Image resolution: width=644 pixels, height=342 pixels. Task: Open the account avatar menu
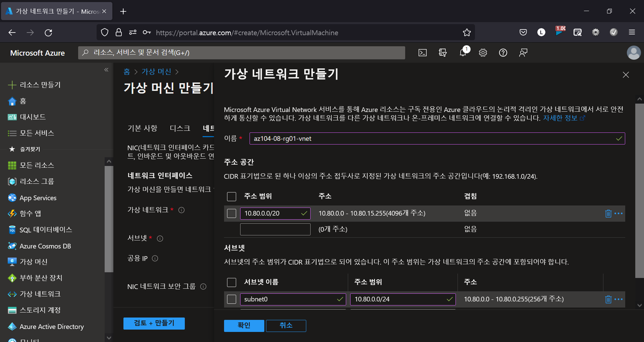click(x=633, y=53)
